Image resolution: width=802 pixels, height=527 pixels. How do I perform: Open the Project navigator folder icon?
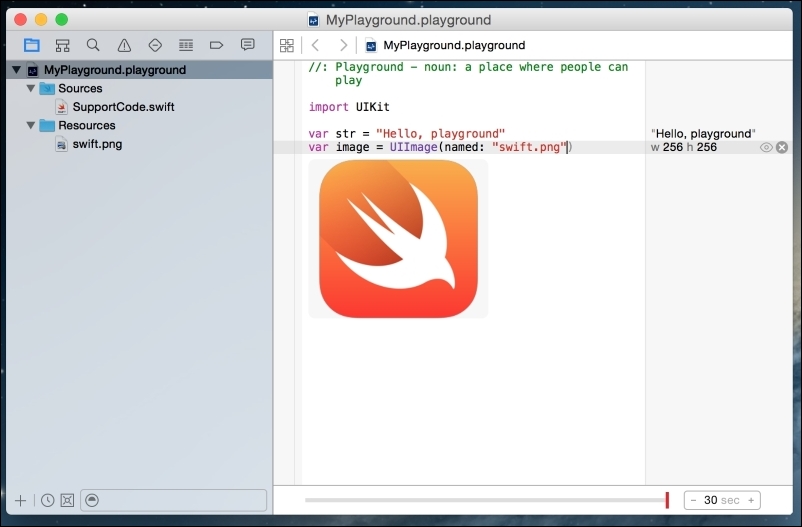point(31,45)
